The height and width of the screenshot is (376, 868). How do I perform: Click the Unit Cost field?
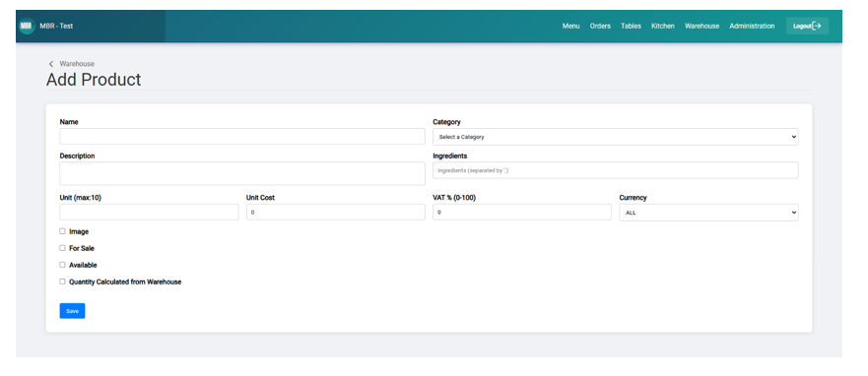pyautogui.click(x=335, y=213)
